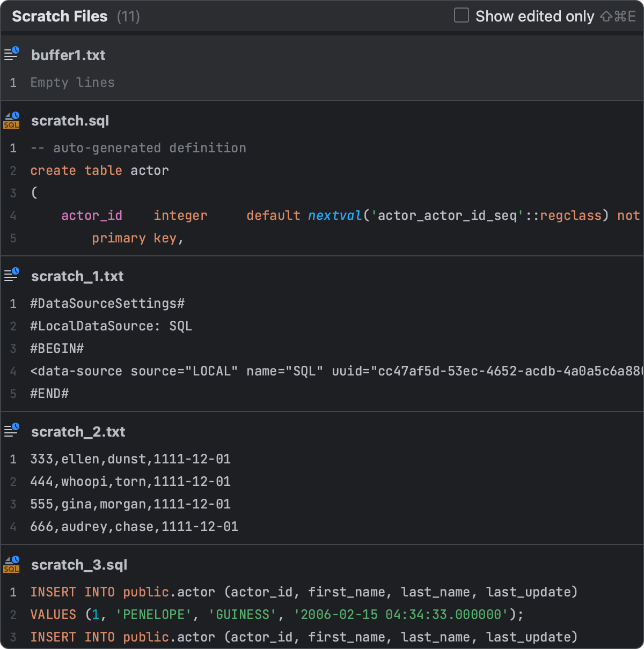Open scratch_1.txt by clicking its title
644x649 pixels.
point(77,276)
